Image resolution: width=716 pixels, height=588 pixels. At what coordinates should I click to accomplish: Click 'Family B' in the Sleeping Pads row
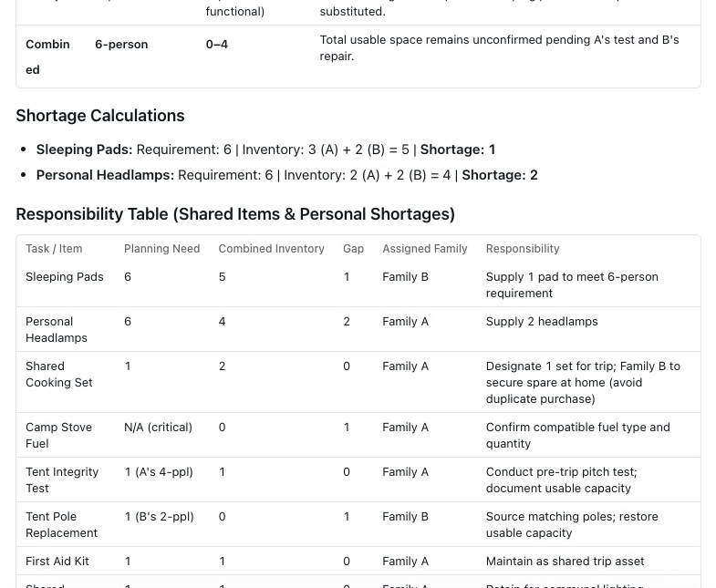[405, 277]
